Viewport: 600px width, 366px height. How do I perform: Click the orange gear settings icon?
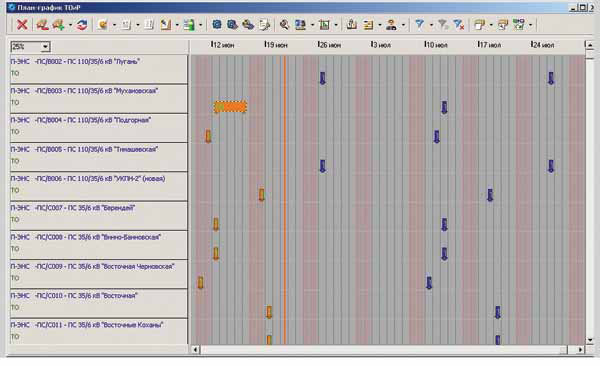[103, 25]
